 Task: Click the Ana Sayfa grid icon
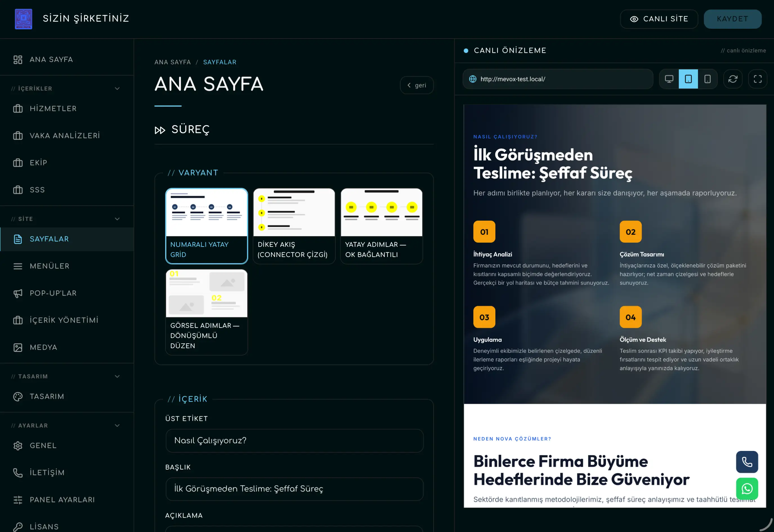18,60
